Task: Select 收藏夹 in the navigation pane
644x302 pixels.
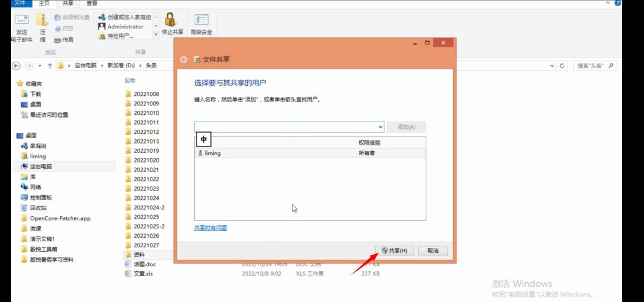Action: pyautogui.click(x=29, y=84)
